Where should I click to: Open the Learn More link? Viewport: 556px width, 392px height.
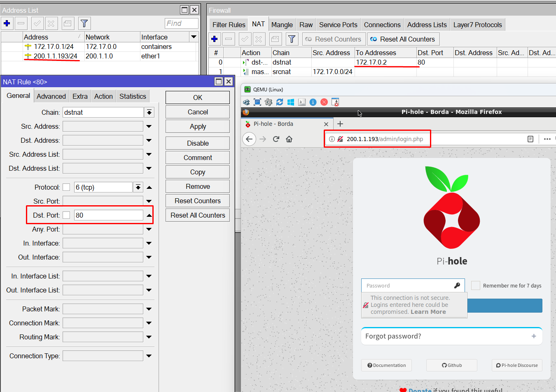pyautogui.click(x=428, y=312)
